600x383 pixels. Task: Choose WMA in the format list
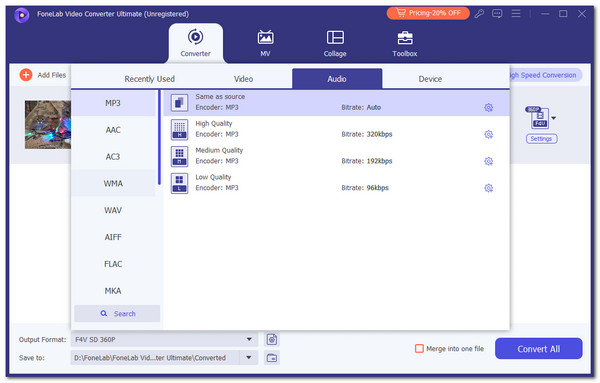pyautogui.click(x=113, y=183)
